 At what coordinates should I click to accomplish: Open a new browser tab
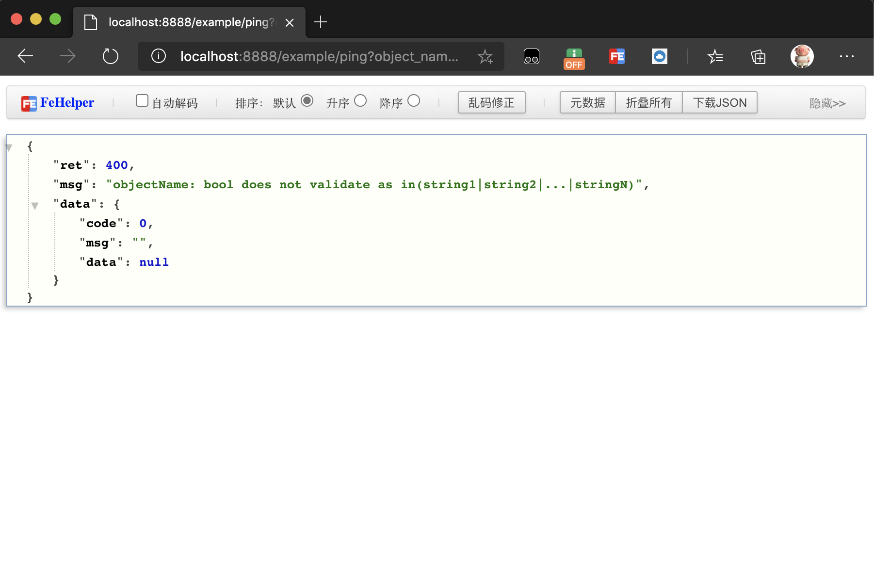321,22
